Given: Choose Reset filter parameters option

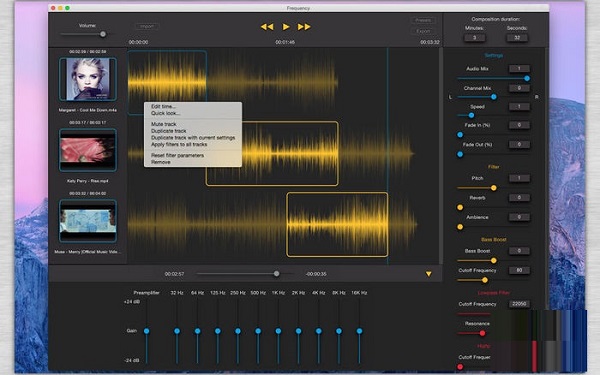Looking at the screenshot, I should pyautogui.click(x=177, y=155).
